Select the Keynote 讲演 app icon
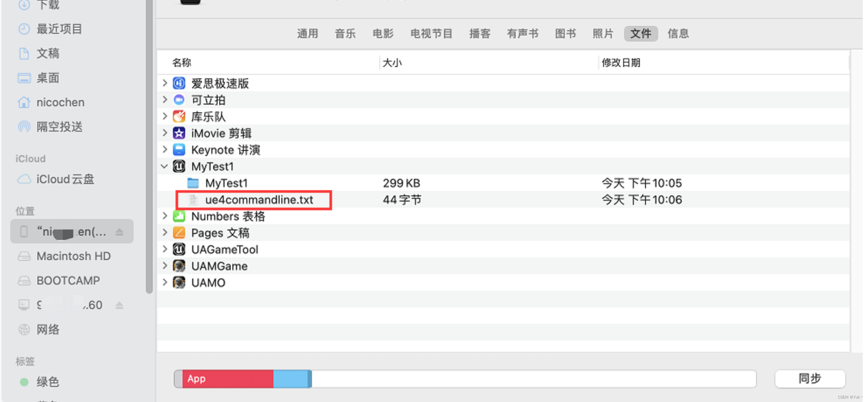Image resolution: width=868 pixels, height=402 pixels. [x=179, y=150]
